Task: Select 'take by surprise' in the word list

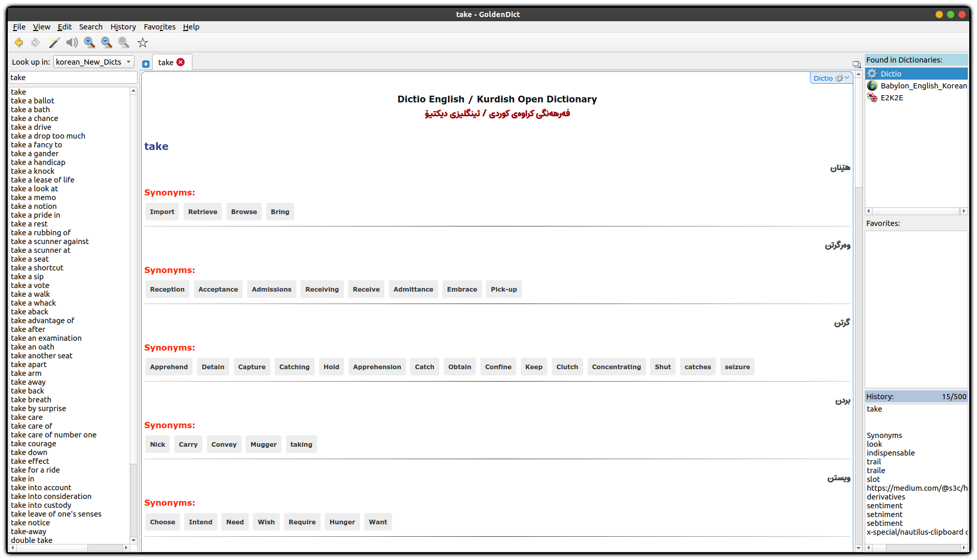Action: tap(39, 408)
